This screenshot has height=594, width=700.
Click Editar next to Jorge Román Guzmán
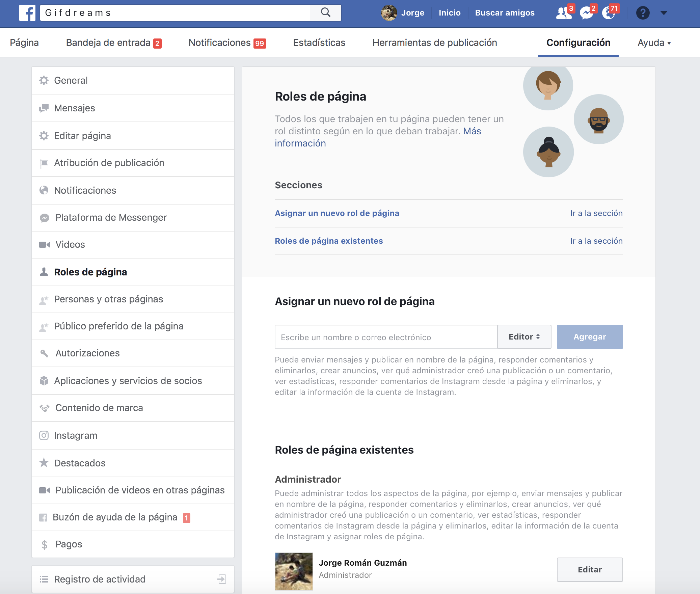[590, 570]
